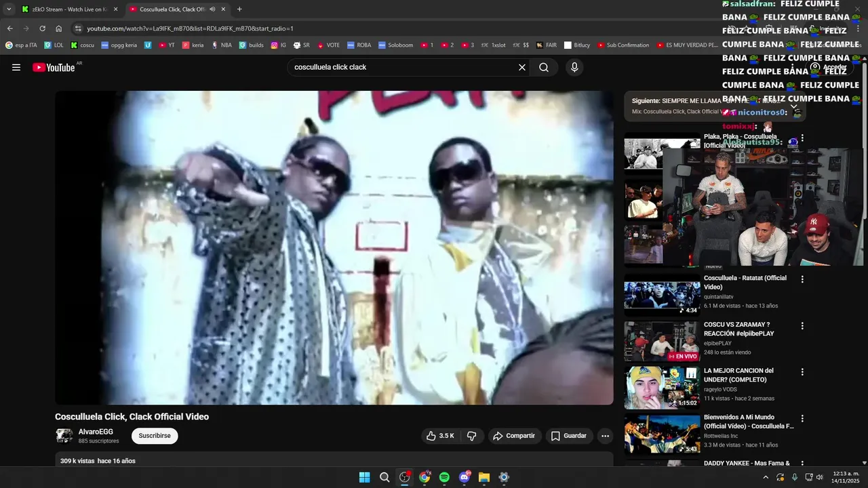Image resolution: width=868 pixels, height=488 pixels.
Task: Open the Soloboom bookmark
Action: pos(395,45)
